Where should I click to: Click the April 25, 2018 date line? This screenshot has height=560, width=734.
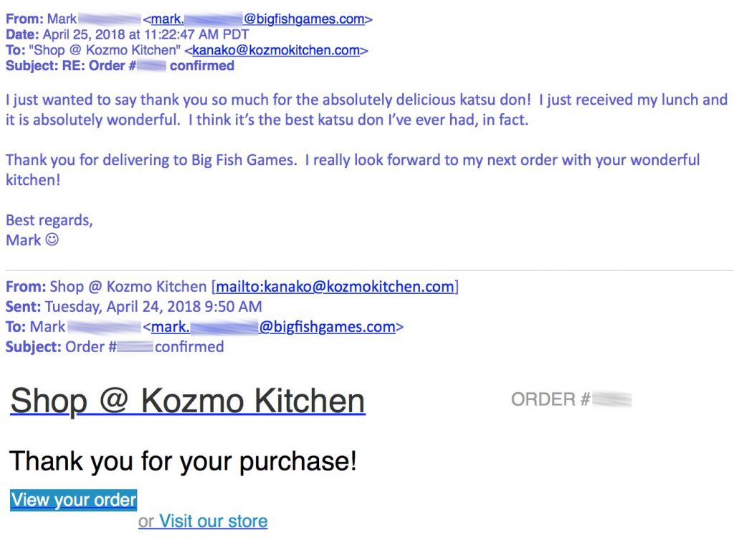pyautogui.click(x=128, y=34)
